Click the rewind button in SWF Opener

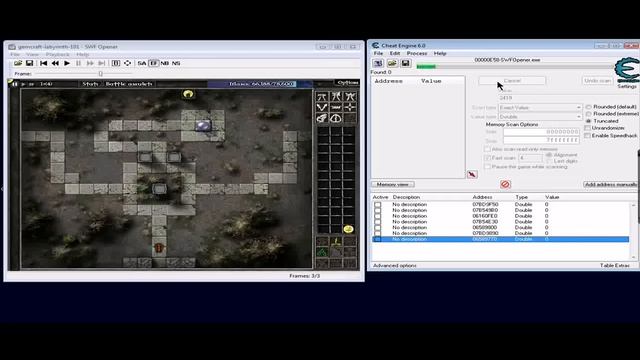coord(55,63)
